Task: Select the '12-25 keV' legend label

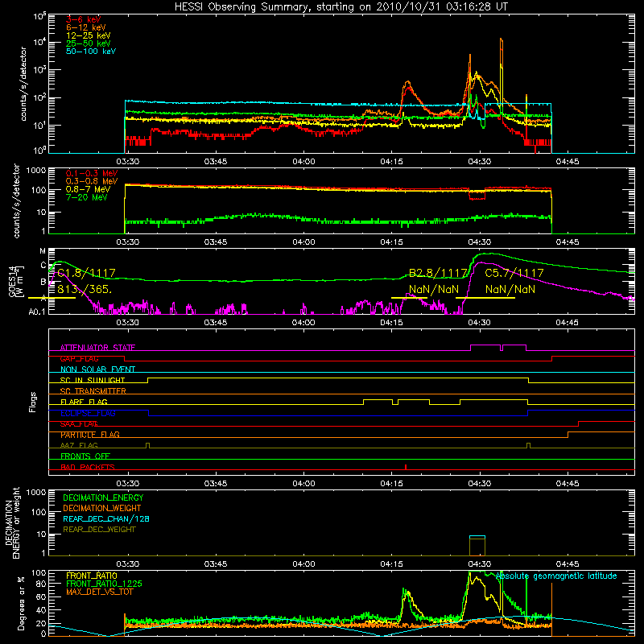Action: pyautogui.click(x=89, y=35)
